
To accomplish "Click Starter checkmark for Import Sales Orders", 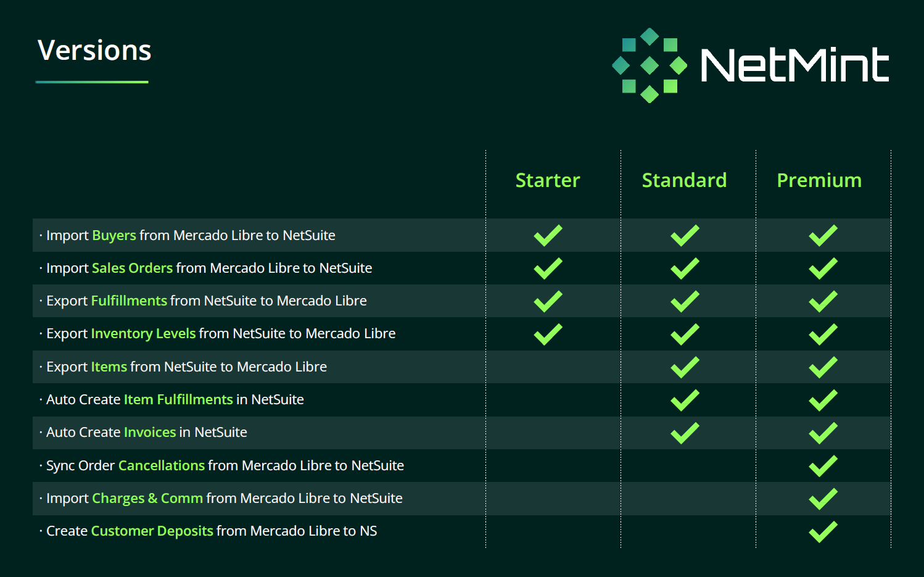I will pyautogui.click(x=548, y=268).
